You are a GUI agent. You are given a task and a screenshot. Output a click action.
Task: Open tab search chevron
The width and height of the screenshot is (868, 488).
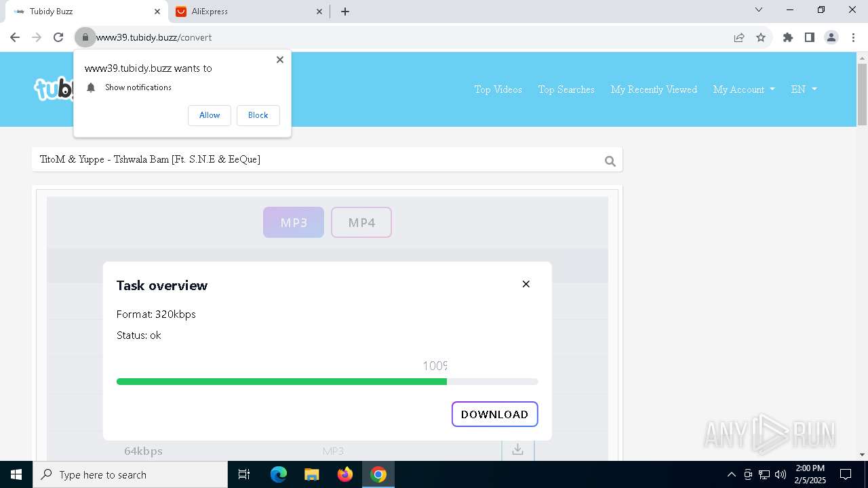(759, 10)
